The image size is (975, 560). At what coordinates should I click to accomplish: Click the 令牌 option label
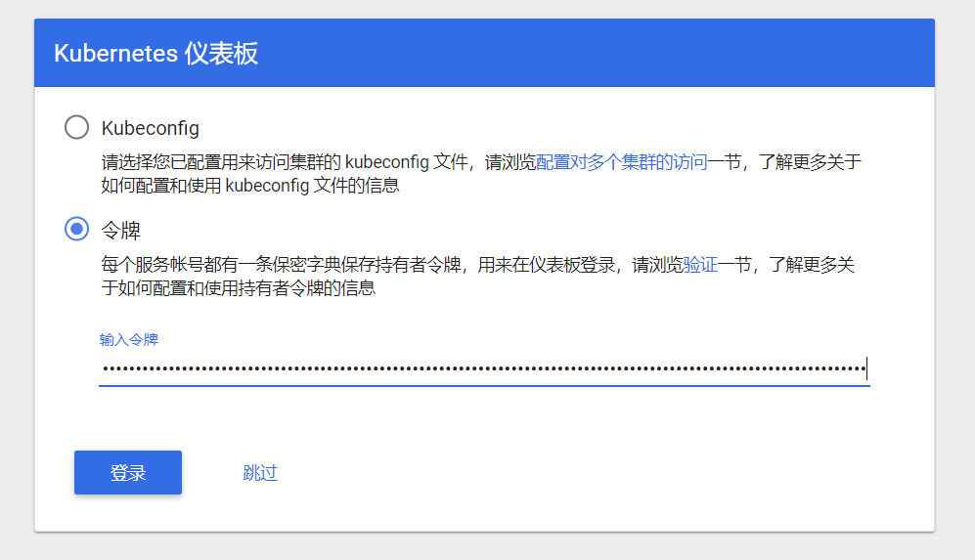[120, 230]
